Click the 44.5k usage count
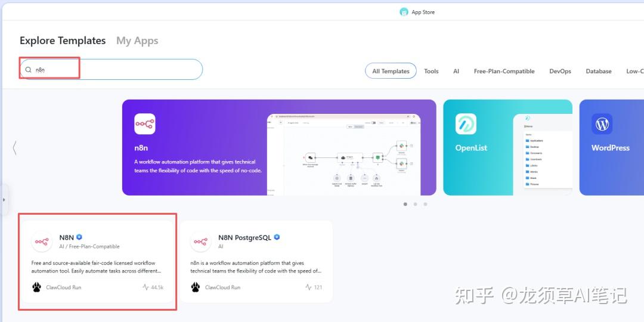 tap(157, 287)
